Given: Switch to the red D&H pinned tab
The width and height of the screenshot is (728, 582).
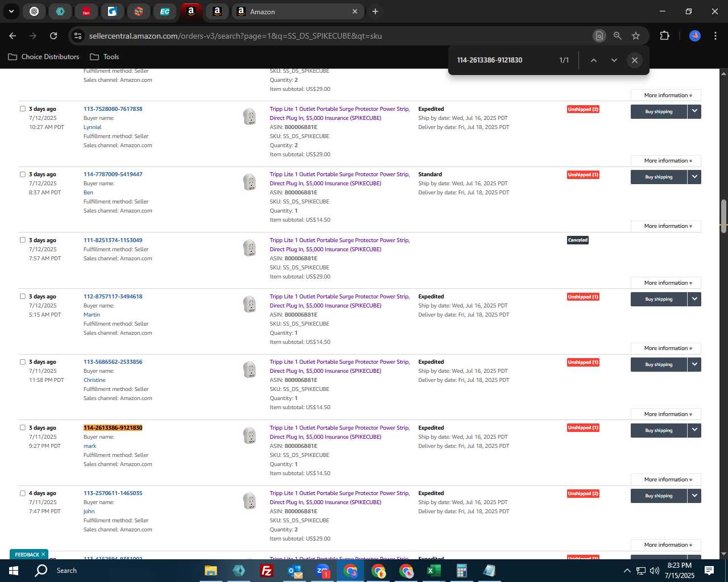Looking at the screenshot, I should click(86, 11).
